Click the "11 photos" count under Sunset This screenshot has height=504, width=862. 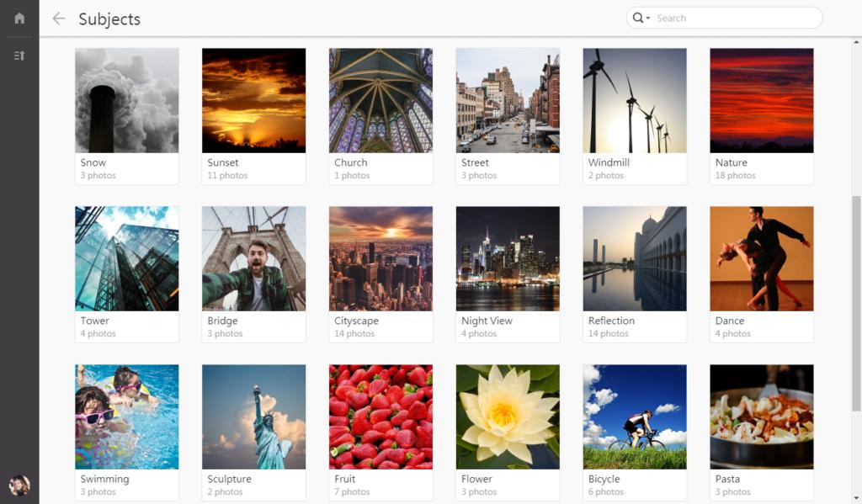227,175
